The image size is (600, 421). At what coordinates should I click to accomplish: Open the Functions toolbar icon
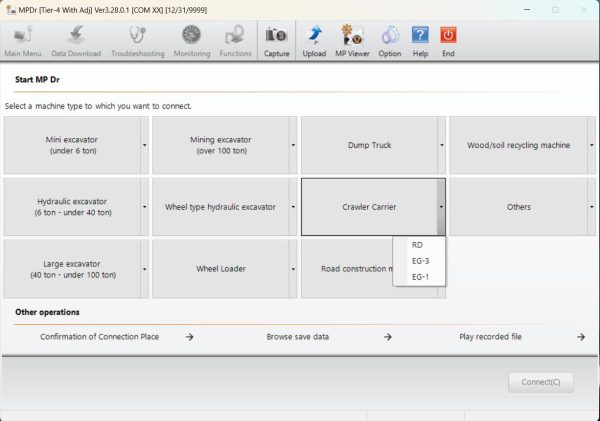click(235, 41)
